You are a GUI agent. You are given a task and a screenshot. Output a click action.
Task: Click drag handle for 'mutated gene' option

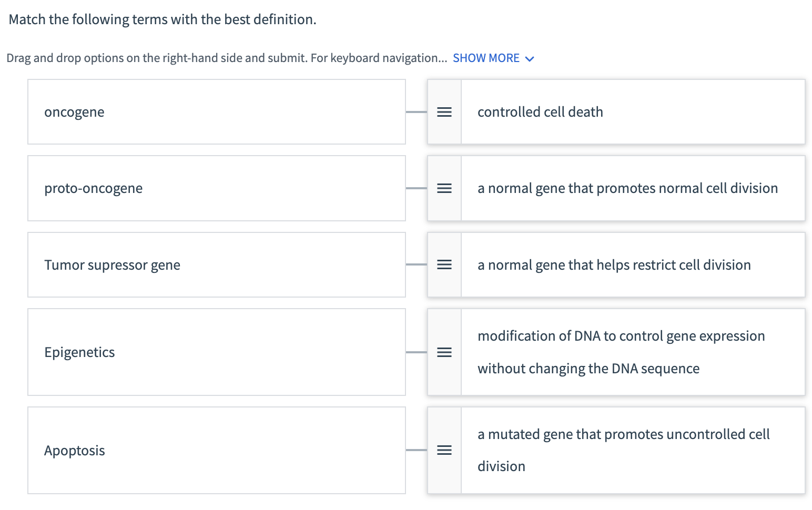pyautogui.click(x=444, y=450)
